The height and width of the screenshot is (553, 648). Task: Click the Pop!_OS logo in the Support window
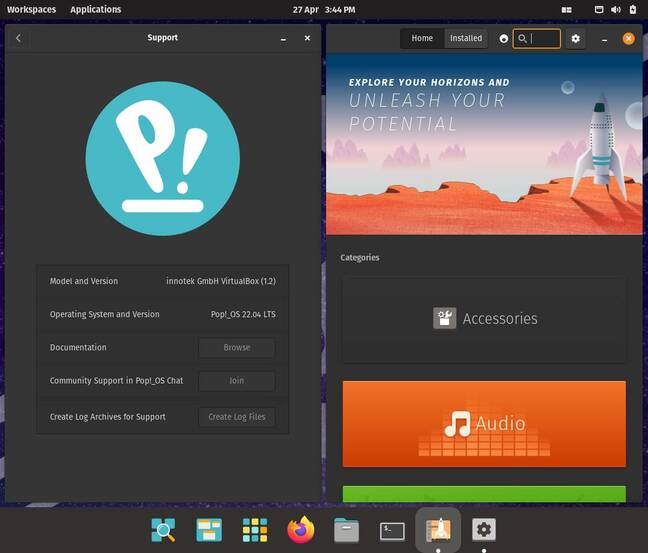click(163, 159)
